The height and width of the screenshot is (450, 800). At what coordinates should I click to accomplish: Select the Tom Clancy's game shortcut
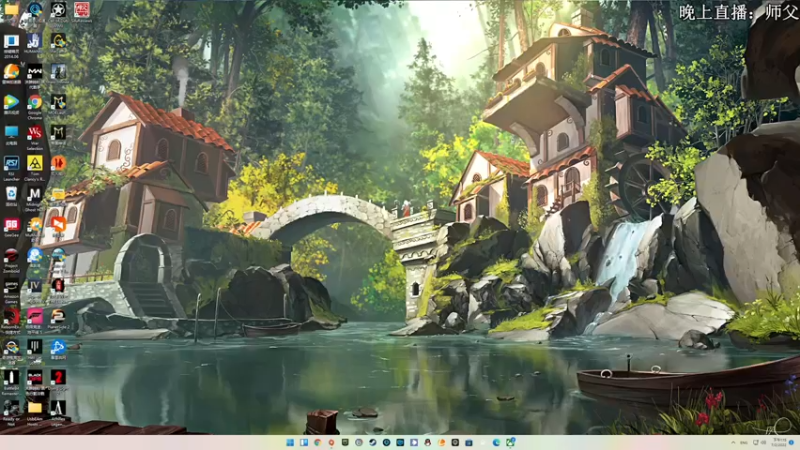35,164
